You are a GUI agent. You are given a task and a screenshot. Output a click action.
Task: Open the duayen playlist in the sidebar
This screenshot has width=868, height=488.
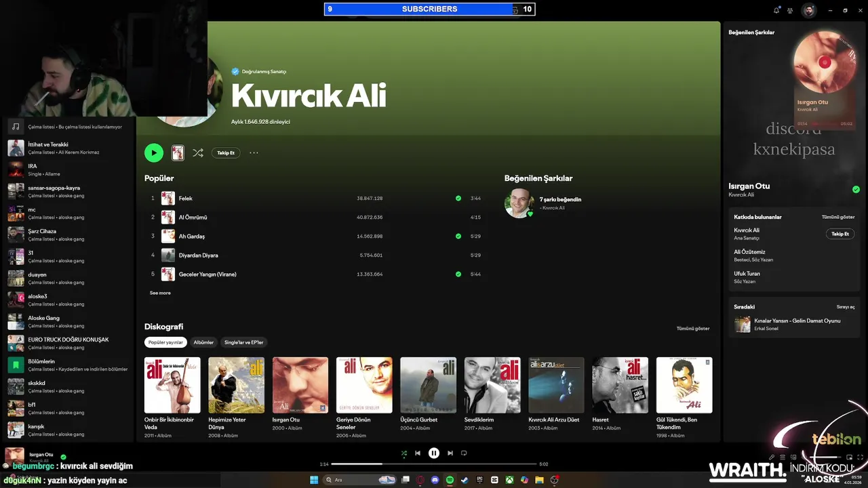click(x=68, y=279)
